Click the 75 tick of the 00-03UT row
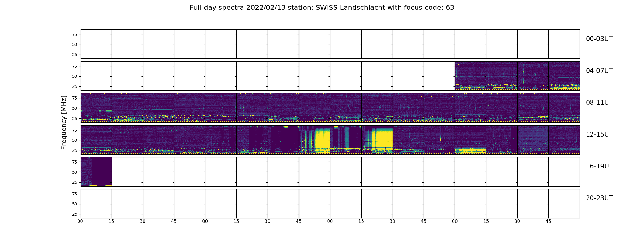Viewport: 644px width, 245px height. click(75, 34)
